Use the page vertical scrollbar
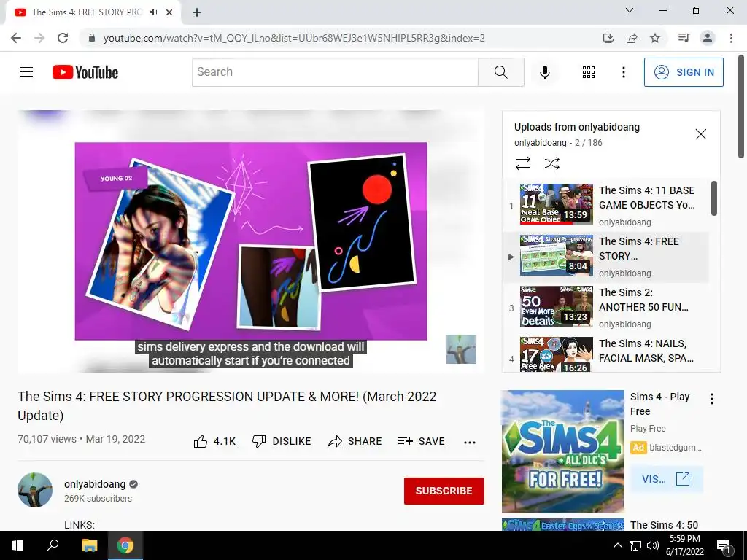This screenshot has width=747, height=560. 741,107
